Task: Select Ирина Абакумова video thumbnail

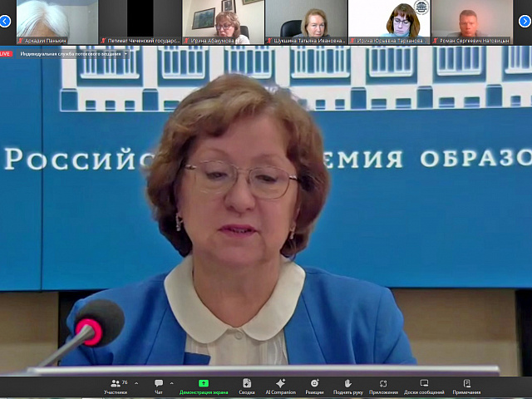Action: (223, 22)
